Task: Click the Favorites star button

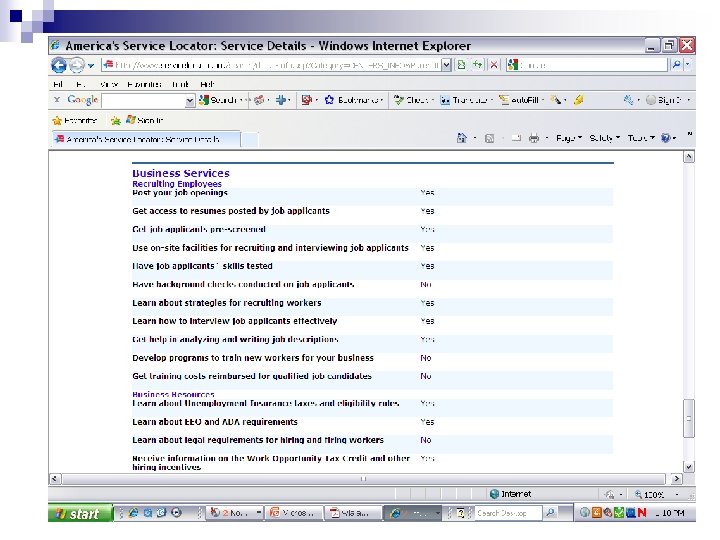Action: pos(74,120)
